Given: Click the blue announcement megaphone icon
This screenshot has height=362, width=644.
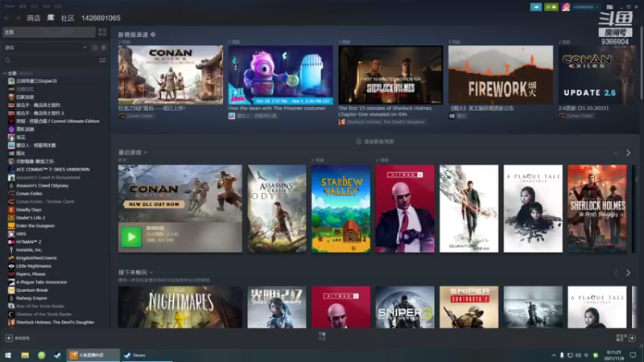Looking at the screenshot, I should [x=535, y=7].
